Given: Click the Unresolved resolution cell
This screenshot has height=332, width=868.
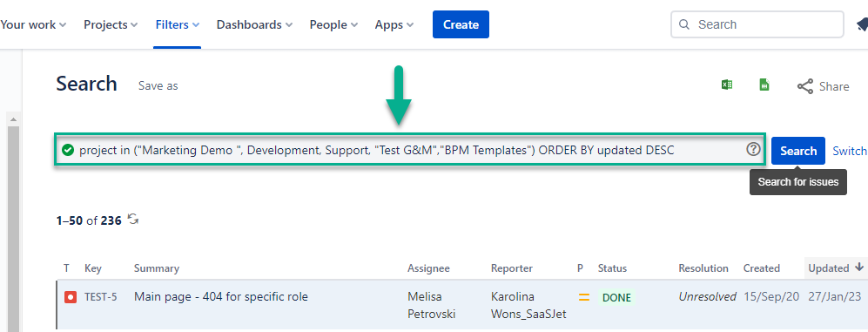Looking at the screenshot, I should 708,297.
